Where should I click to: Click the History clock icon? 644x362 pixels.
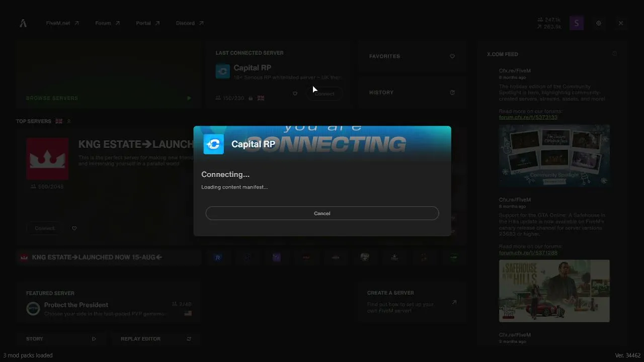point(452,93)
